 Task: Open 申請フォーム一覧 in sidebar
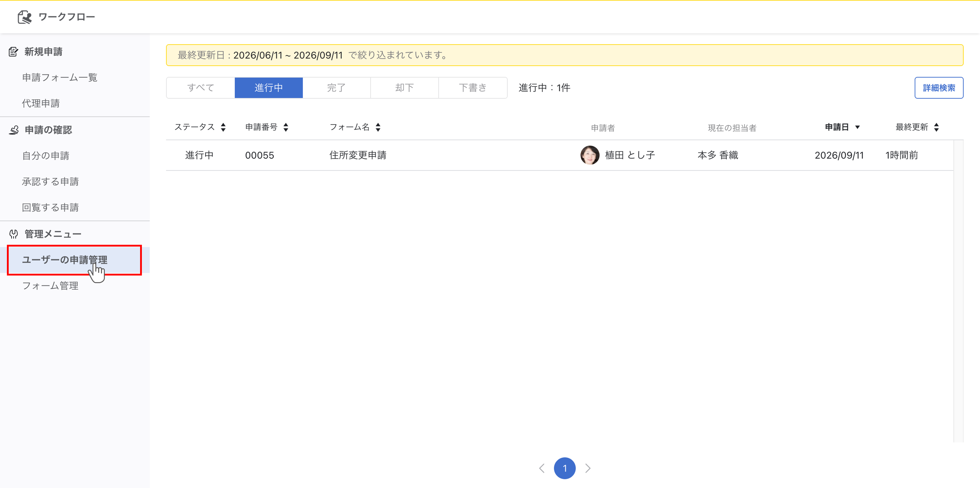(x=60, y=78)
